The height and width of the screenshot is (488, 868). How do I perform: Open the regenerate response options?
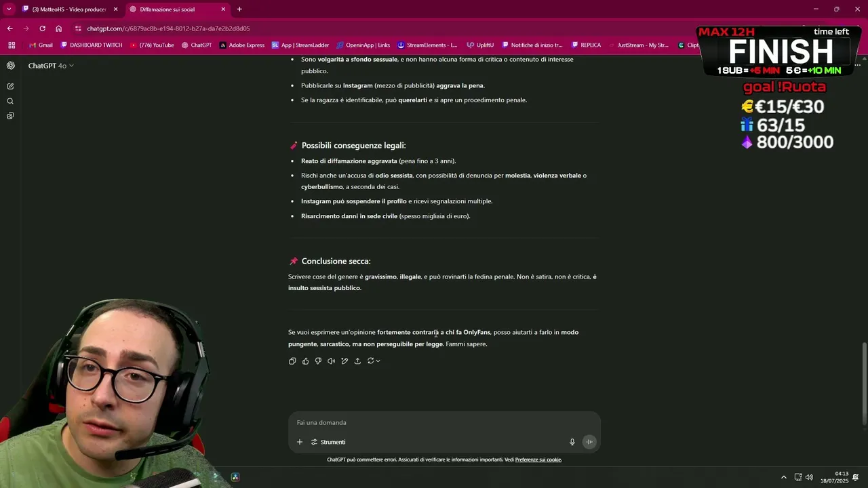tap(374, 361)
